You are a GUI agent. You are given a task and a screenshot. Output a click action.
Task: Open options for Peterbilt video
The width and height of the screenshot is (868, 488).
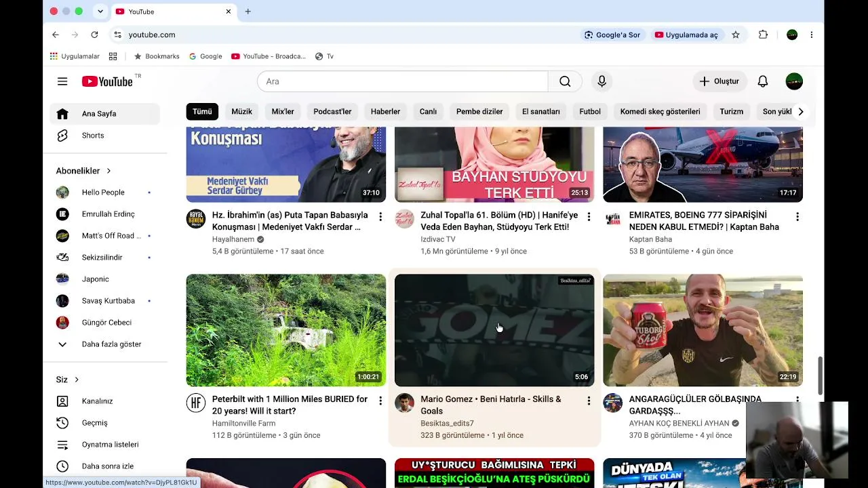coord(380,401)
